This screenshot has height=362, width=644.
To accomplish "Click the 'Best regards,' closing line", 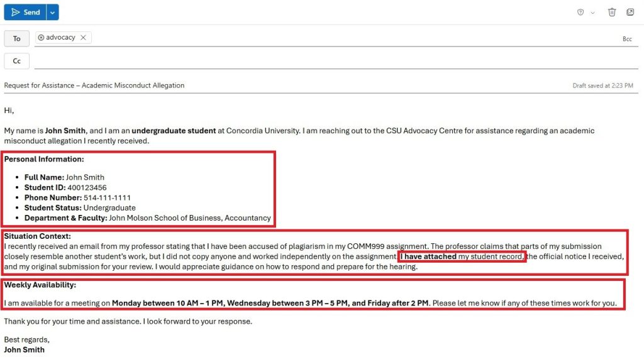I will click(x=26, y=339).
